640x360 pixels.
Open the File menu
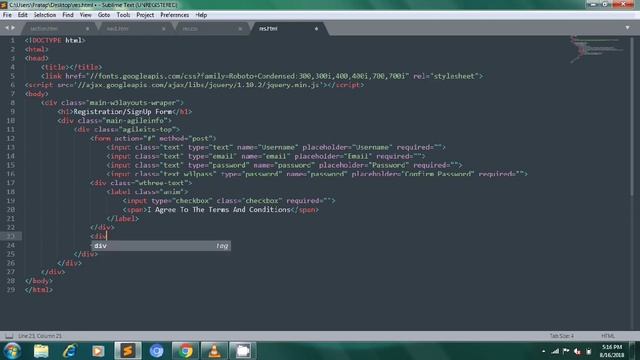(x=7, y=15)
